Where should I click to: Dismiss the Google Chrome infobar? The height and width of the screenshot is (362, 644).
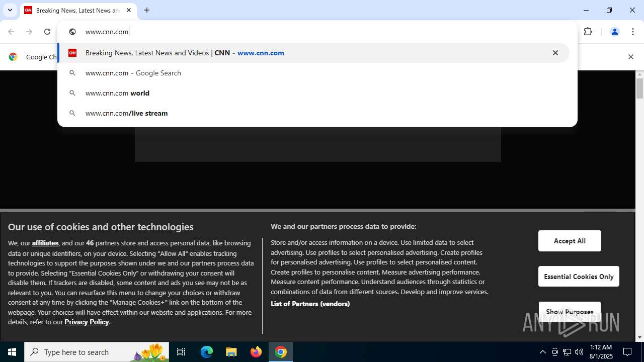pyautogui.click(x=630, y=57)
